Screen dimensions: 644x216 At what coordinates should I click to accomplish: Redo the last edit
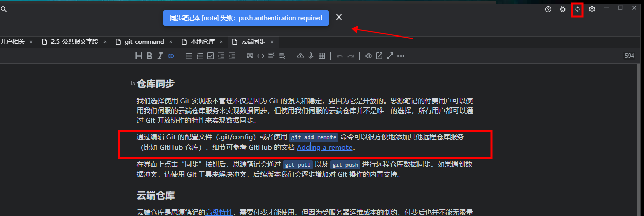point(351,56)
